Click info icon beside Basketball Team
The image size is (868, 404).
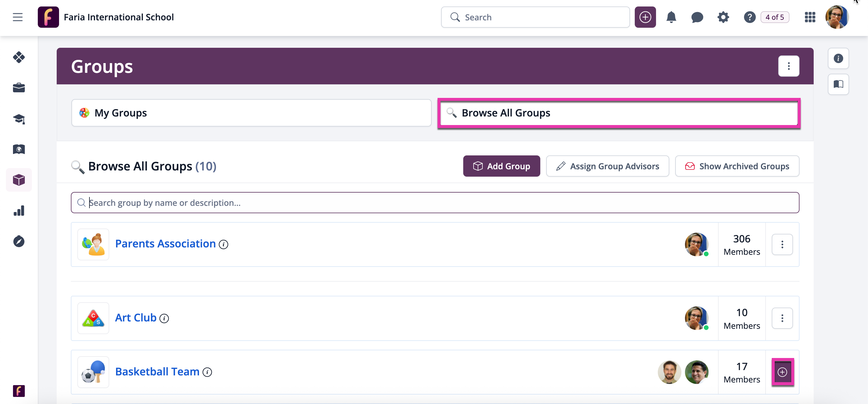(x=207, y=372)
